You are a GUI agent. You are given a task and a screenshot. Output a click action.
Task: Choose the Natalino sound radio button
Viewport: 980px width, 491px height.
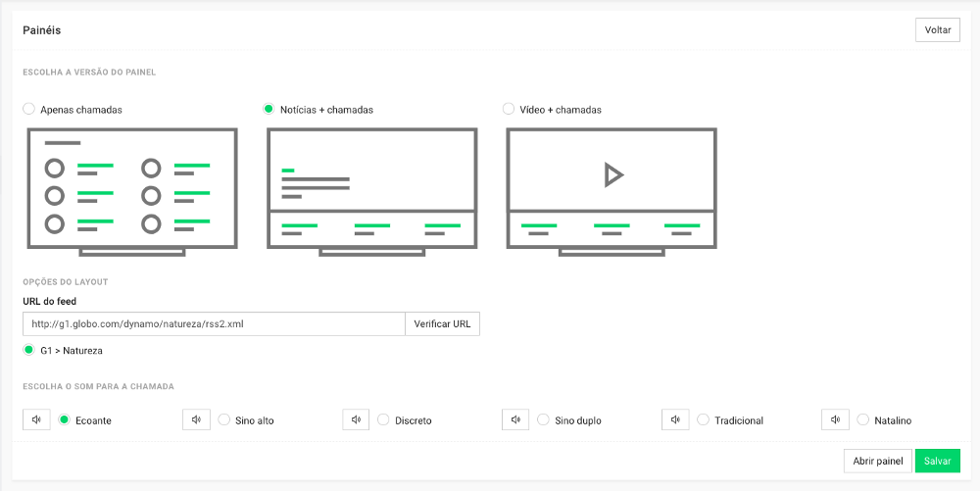[863, 419]
